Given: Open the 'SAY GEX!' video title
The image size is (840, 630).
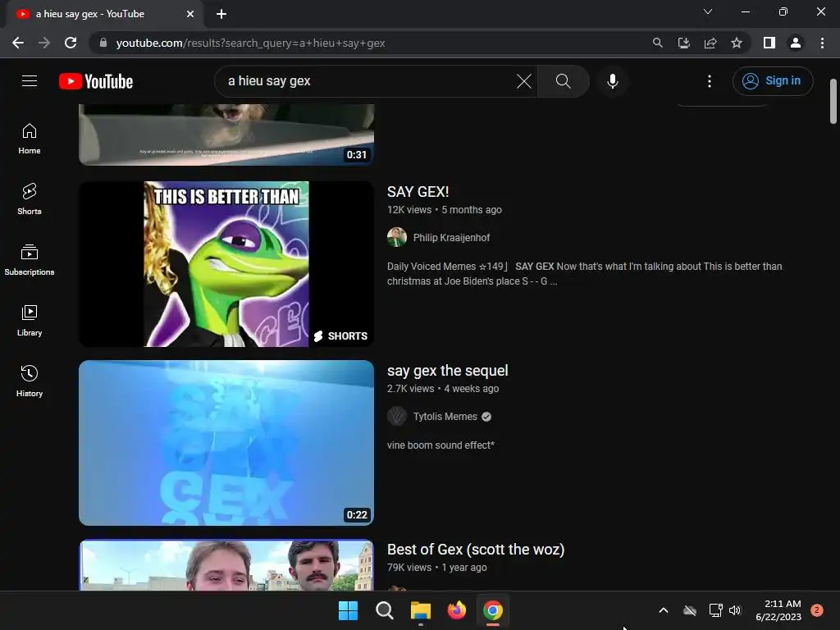Looking at the screenshot, I should tap(418, 192).
